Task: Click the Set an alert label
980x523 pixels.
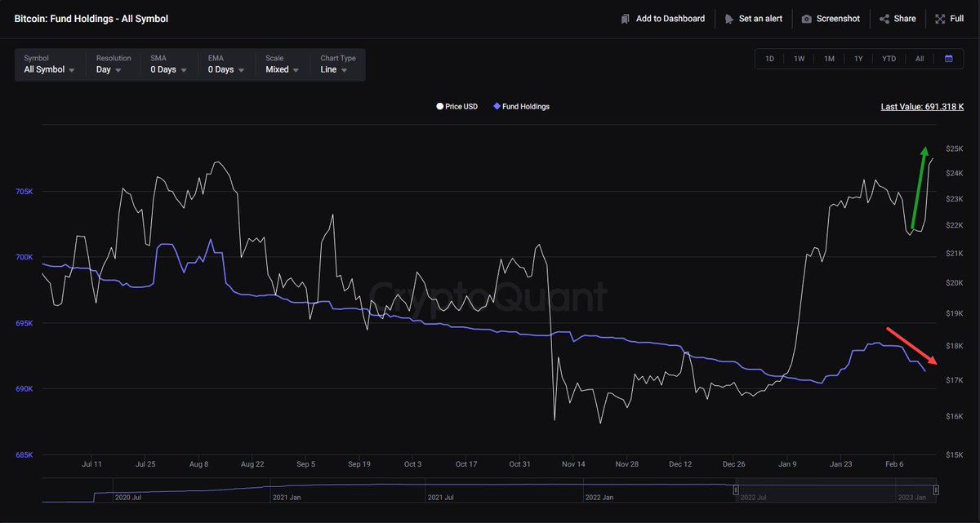Action: click(760, 19)
